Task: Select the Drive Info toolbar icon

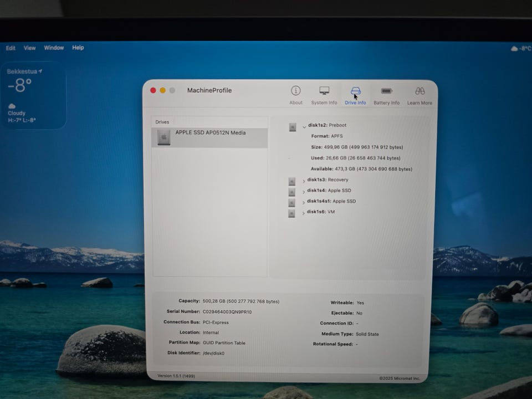Action: click(x=355, y=91)
